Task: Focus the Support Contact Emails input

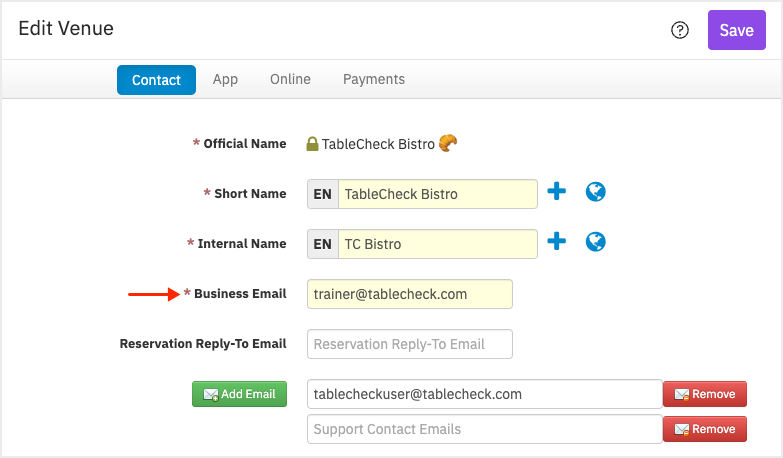Action: click(x=484, y=429)
